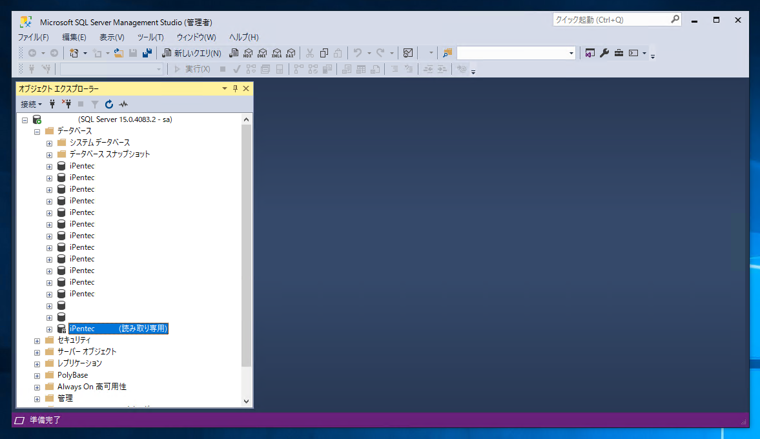Screen dimensions: 760x439
Task: Click the 新しいクエリ(N) button
Action: (x=191, y=53)
